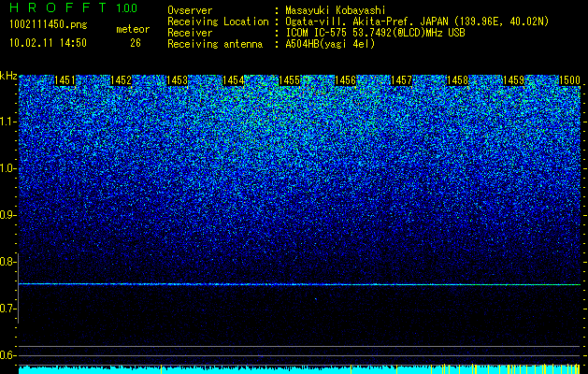Image resolution: width=588 pixels, height=374 pixels.
Task: Click the 1454 time marker
Action: 234,80
